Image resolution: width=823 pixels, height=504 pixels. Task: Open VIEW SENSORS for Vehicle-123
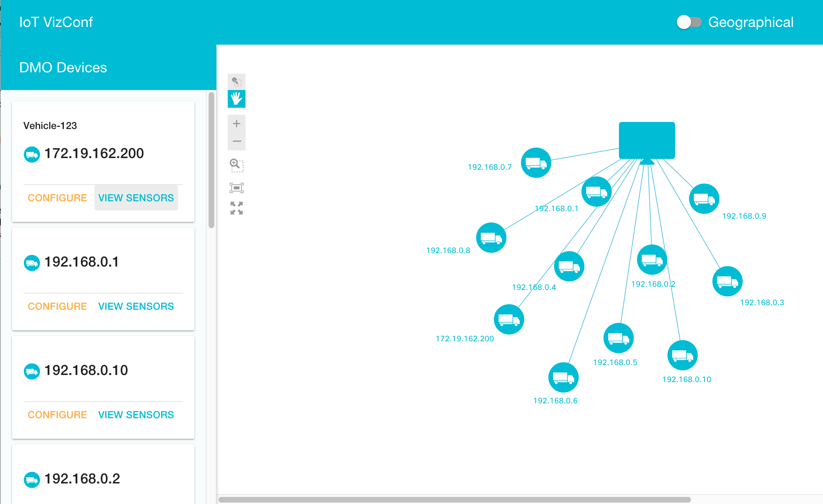(x=136, y=198)
